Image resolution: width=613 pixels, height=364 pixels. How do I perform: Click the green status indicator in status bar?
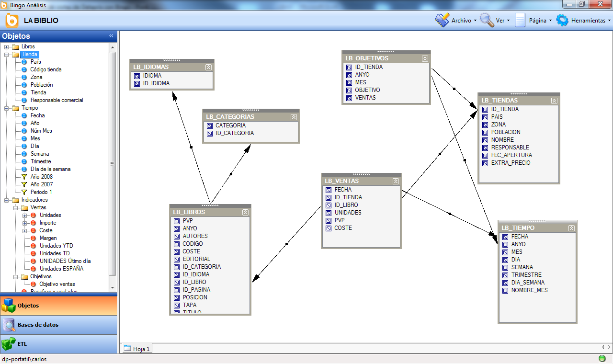[x=602, y=359]
